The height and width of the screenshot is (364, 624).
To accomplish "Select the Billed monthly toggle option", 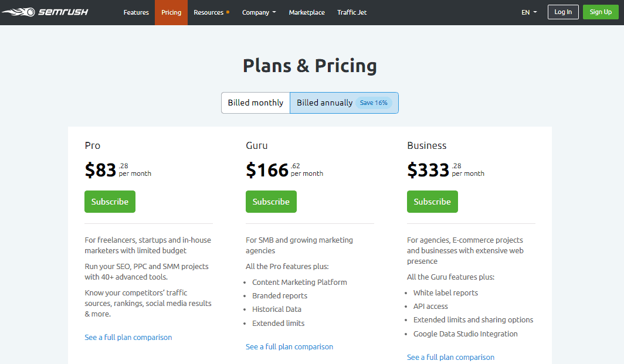I will coord(256,103).
